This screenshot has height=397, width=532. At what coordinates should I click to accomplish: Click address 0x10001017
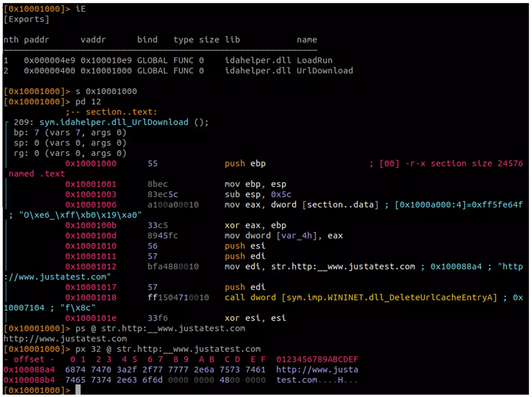click(91, 287)
